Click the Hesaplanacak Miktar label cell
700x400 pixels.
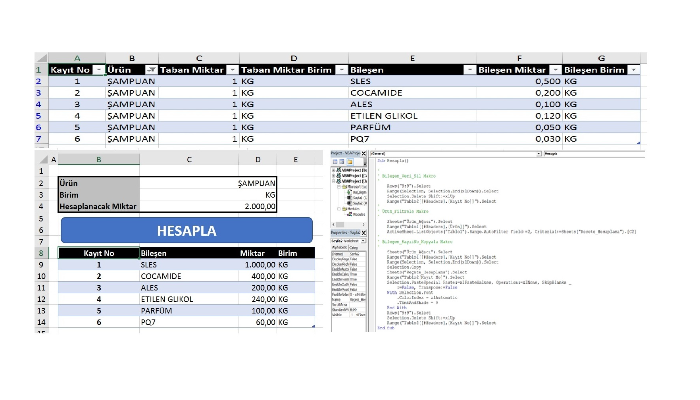[99, 206]
